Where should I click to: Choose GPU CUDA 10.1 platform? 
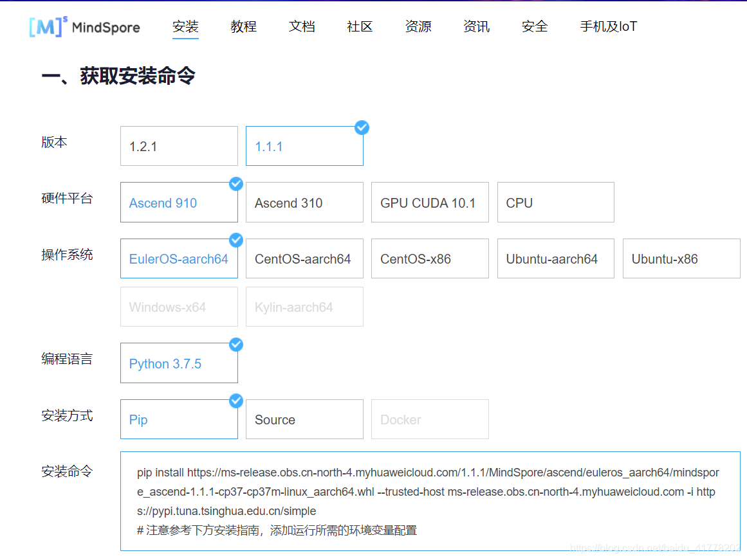coord(430,203)
